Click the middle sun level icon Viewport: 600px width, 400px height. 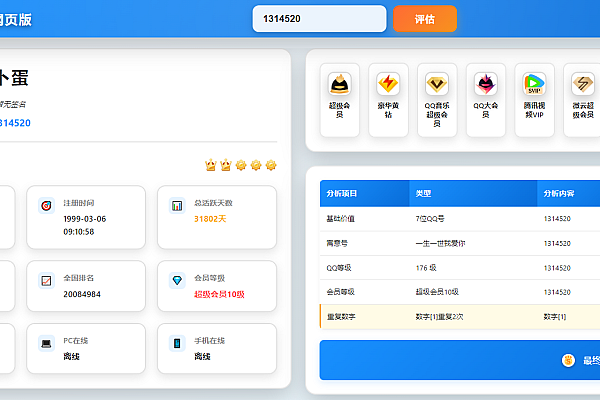coord(256,165)
